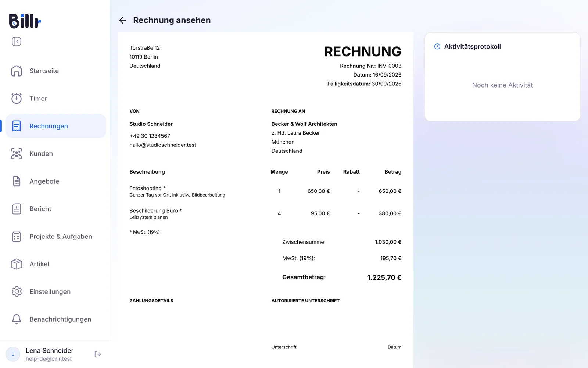
Task: Click the Fotoshooting line item
Action: pyautogui.click(x=265, y=191)
